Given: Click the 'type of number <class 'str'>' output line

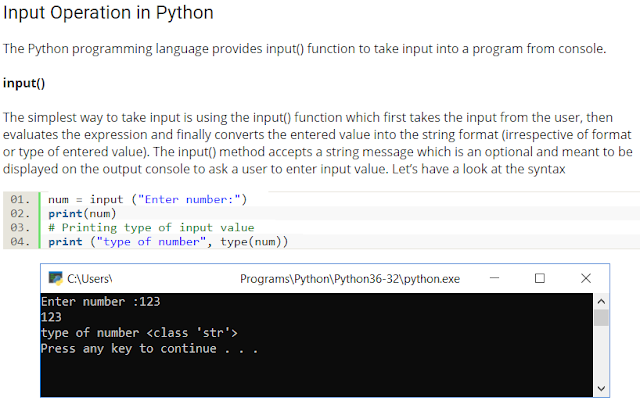Looking at the screenshot, I should [139, 332].
